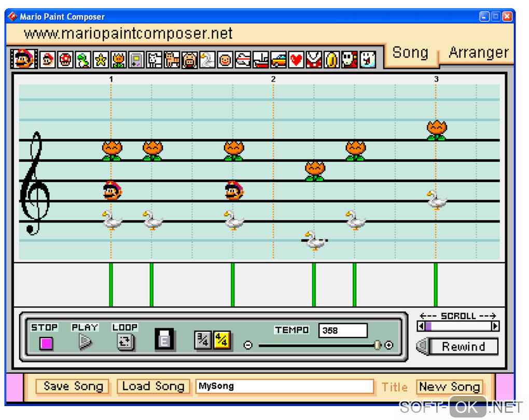Click the www.mariopaintcomposer.net link
Viewport: 529px width, 420px height.
pos(128,33)
